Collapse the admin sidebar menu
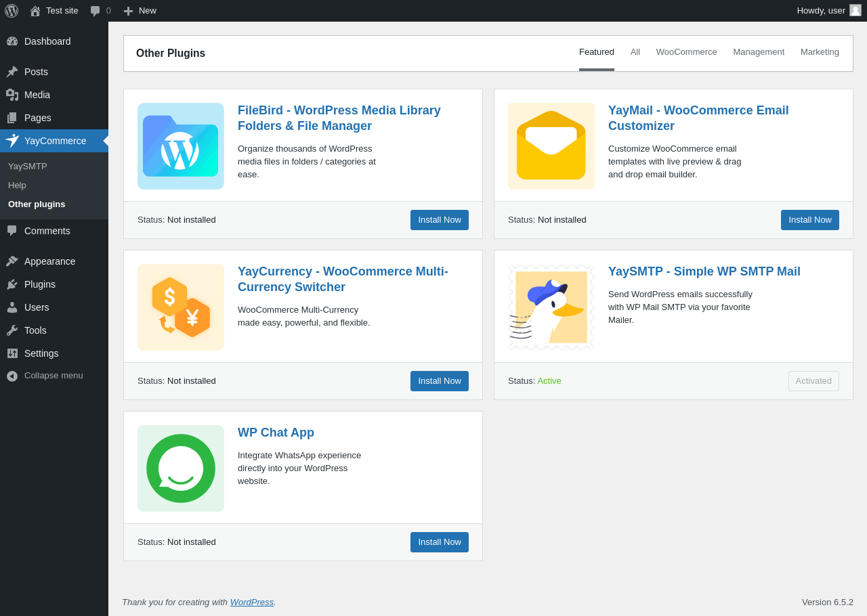 (54, 376)
